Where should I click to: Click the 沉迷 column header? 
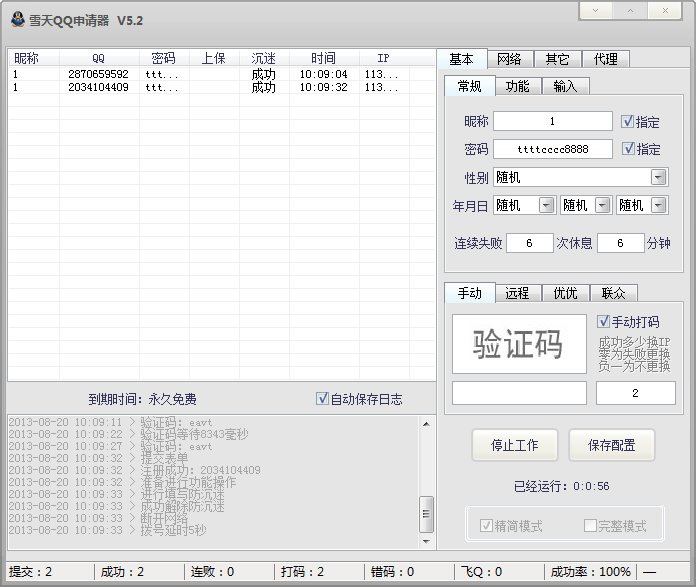(x=264, y=58)
